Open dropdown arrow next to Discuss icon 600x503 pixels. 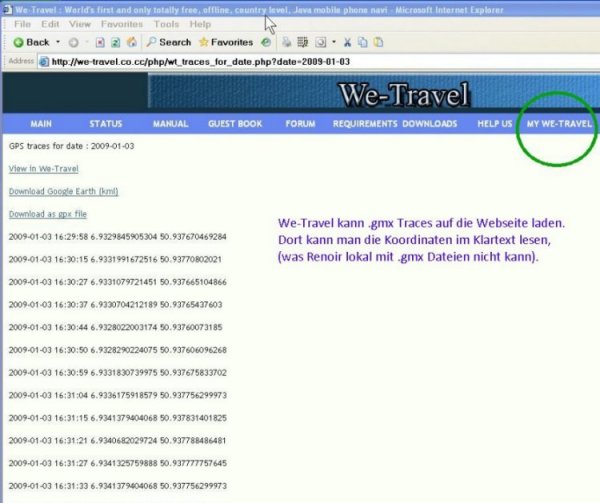(x=334, y=42)
